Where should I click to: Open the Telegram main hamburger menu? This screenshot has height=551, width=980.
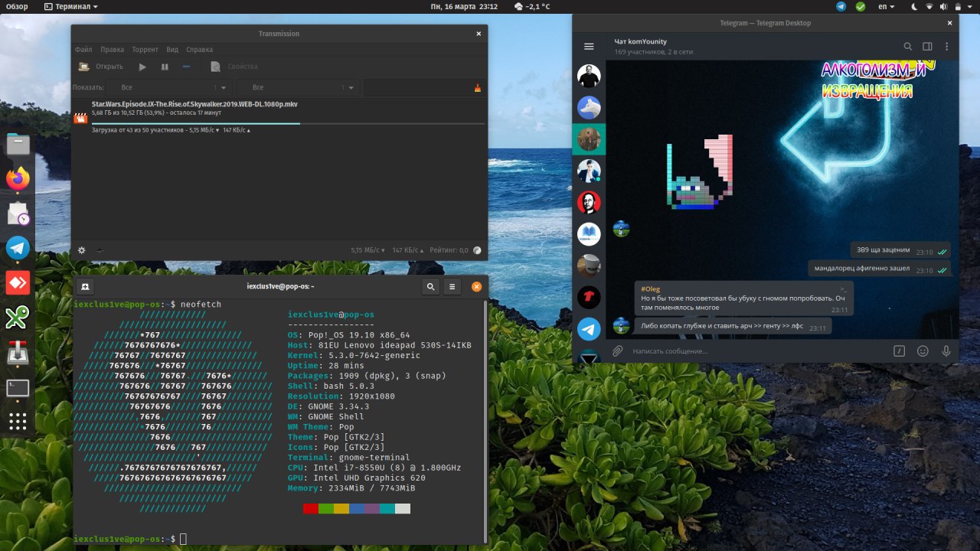(x=589, y=47)
